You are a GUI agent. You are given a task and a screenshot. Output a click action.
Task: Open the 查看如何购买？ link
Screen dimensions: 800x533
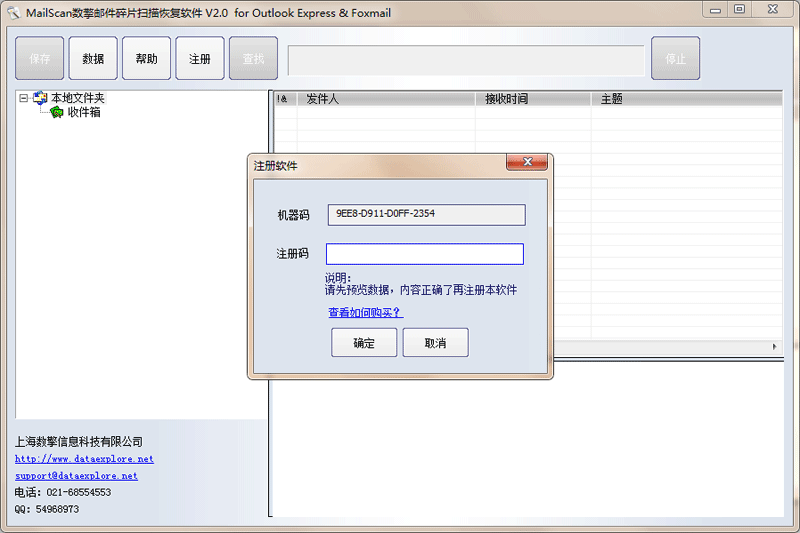tap(365, 312)
